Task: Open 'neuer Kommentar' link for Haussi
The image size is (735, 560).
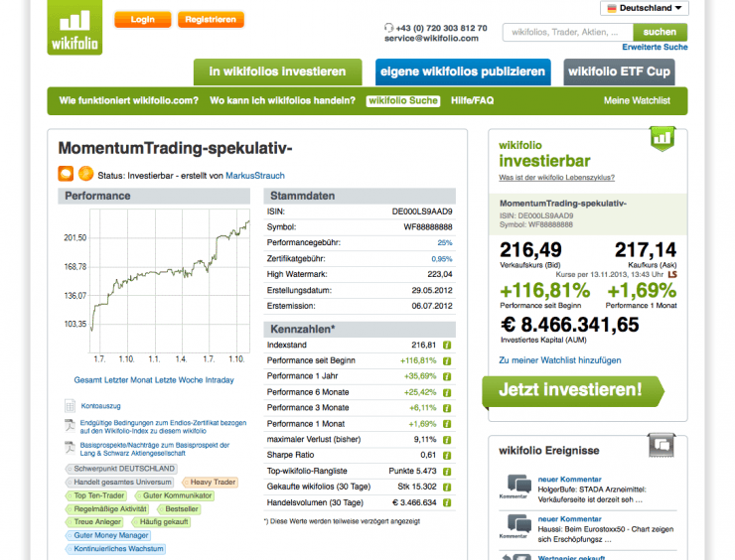Action: (x=569, y=519)
